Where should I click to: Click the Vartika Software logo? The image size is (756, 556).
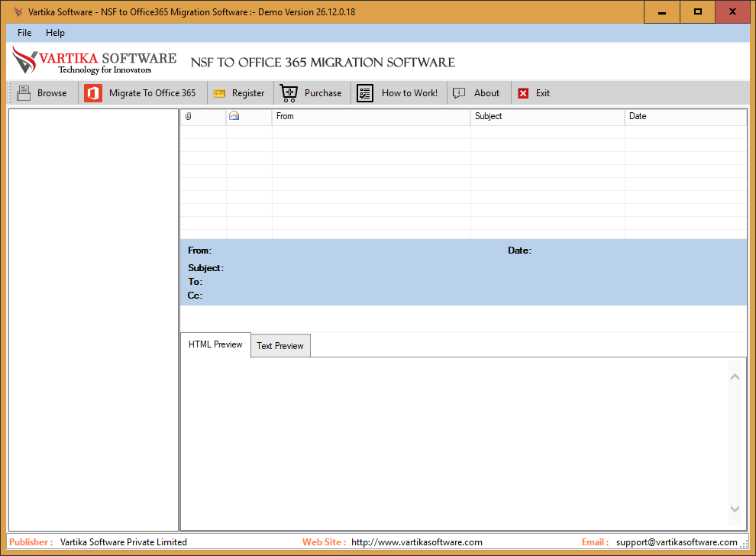coord(95,61)
